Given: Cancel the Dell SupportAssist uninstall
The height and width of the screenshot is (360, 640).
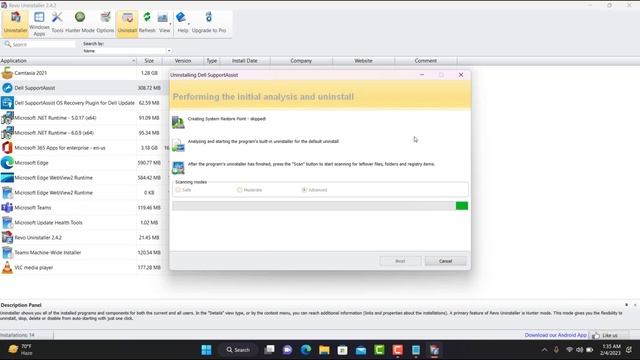Looking at the screenshot, I should point(445,261).
